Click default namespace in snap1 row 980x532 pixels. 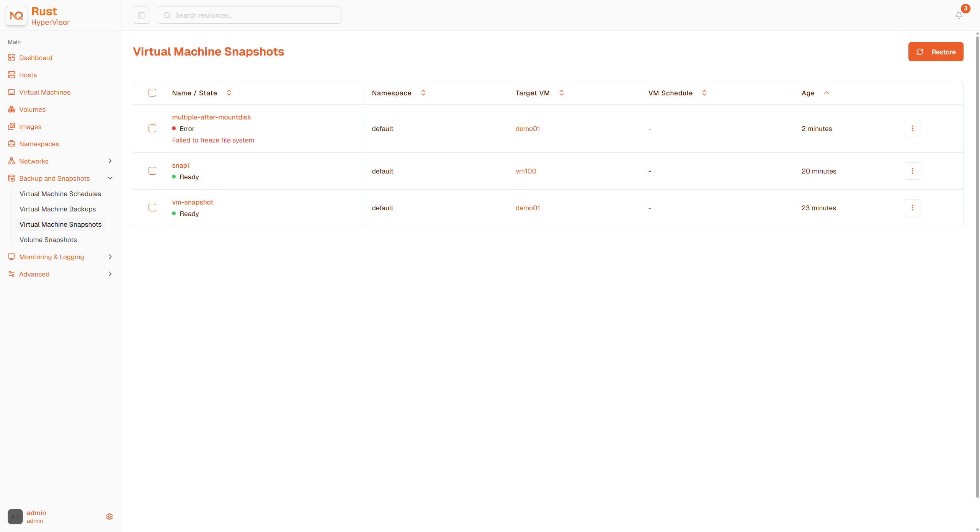[x=382, y=171]
